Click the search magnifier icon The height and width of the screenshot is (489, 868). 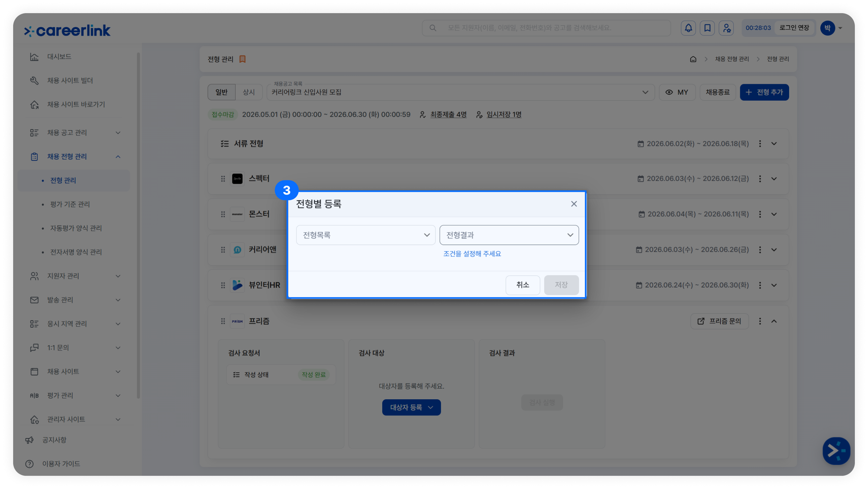click(x=433, y=28)
